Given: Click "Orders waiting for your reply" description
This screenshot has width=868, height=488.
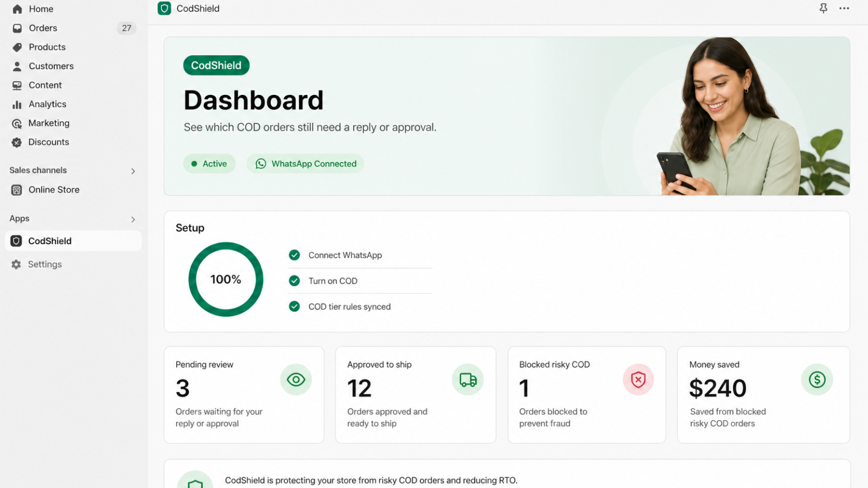Looking at the screenshot, I should [219, 418].
